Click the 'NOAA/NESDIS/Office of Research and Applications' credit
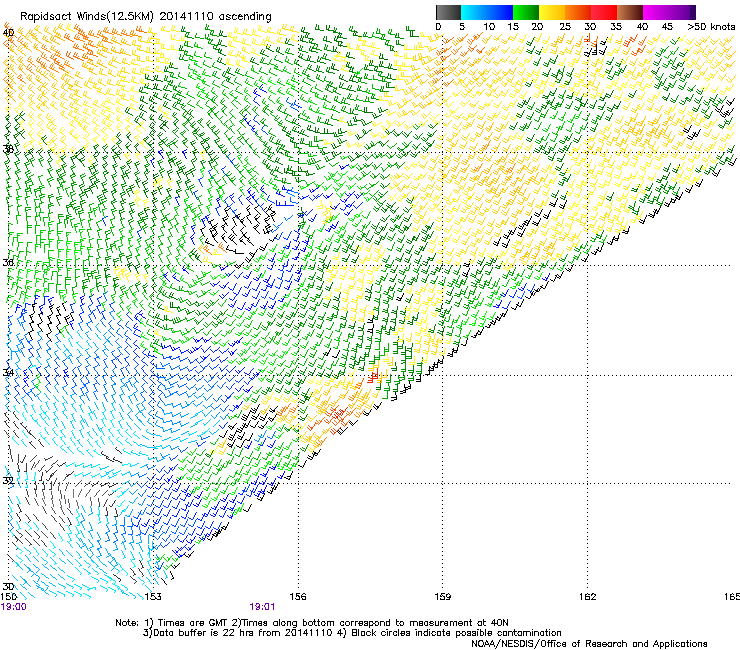 (589, 644)
